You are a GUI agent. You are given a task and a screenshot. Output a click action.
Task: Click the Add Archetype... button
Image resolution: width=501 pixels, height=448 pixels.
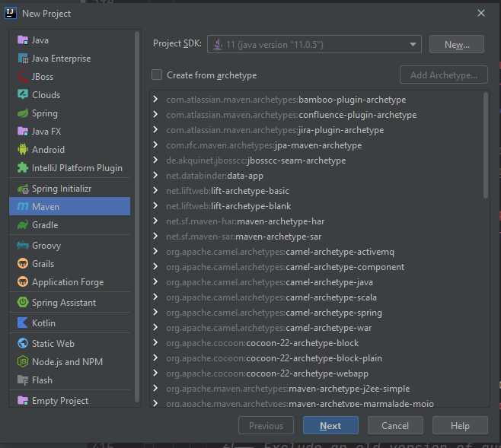443,75
